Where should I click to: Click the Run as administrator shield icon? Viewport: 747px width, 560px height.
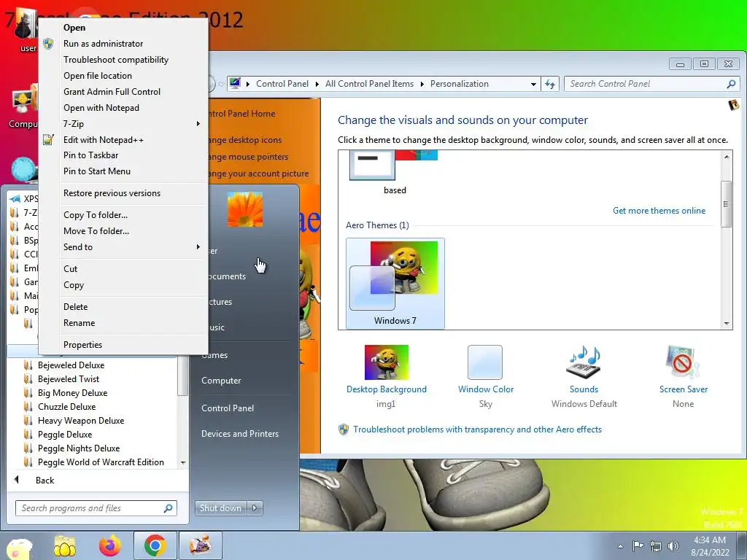tap(48, 44)
